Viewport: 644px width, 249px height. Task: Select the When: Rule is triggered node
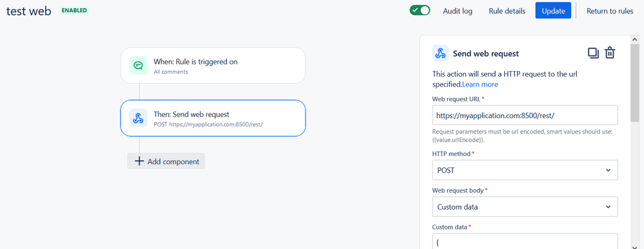pyautogui.click(x=213, y=65)
